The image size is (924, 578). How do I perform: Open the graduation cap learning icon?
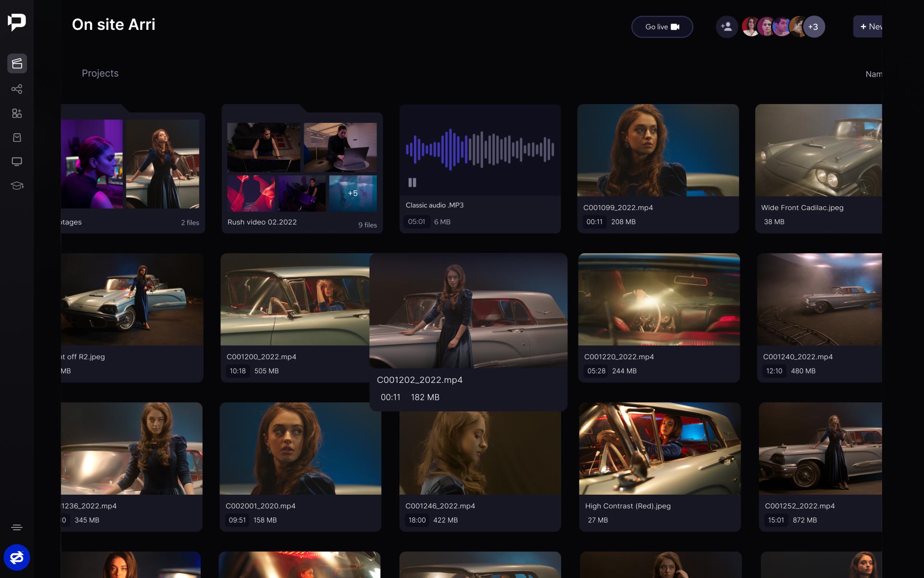point(17,185)
